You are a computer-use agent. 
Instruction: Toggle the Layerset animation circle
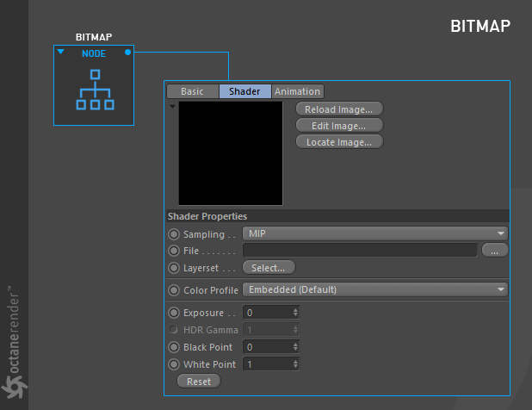tap(174, 268)
